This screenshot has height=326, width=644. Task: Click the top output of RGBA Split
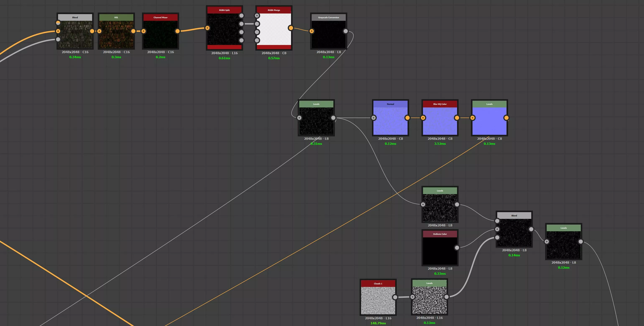[241, 16]
